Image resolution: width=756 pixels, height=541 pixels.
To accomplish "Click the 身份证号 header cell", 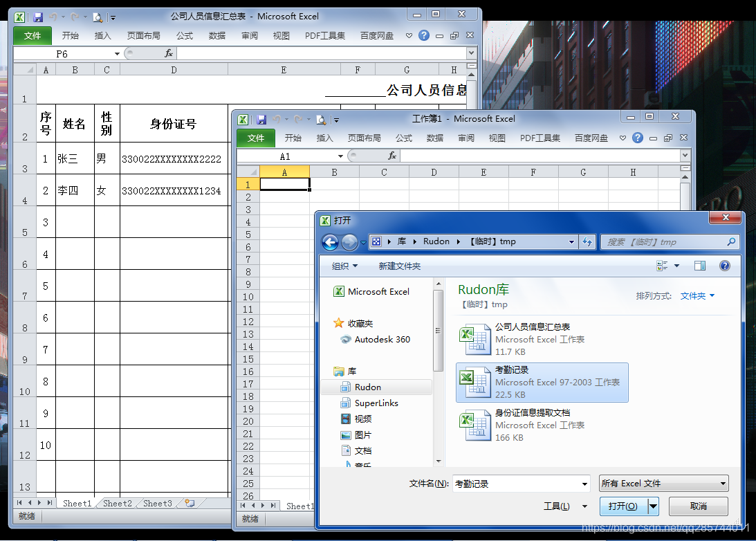I will [174, 124].
